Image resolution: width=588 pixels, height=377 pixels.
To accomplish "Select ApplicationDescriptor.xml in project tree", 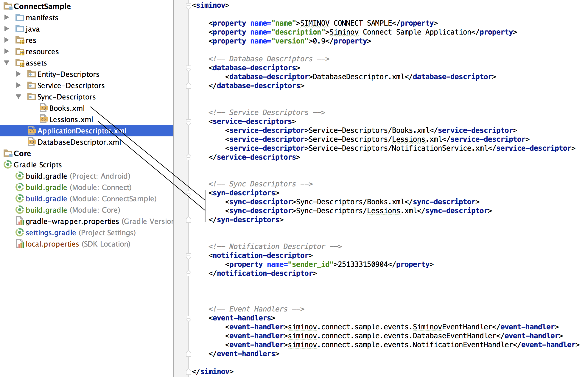I will coord(82,131).
